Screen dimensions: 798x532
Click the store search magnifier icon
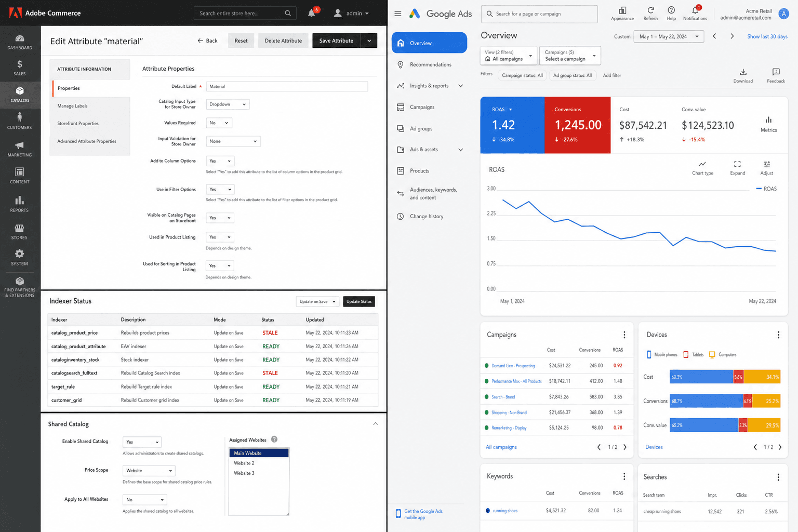[x=288, y=13]
